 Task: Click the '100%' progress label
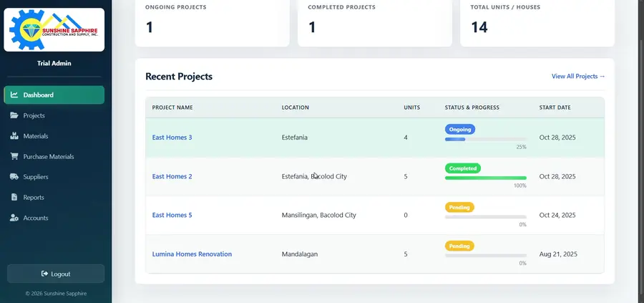click(520, 186)
